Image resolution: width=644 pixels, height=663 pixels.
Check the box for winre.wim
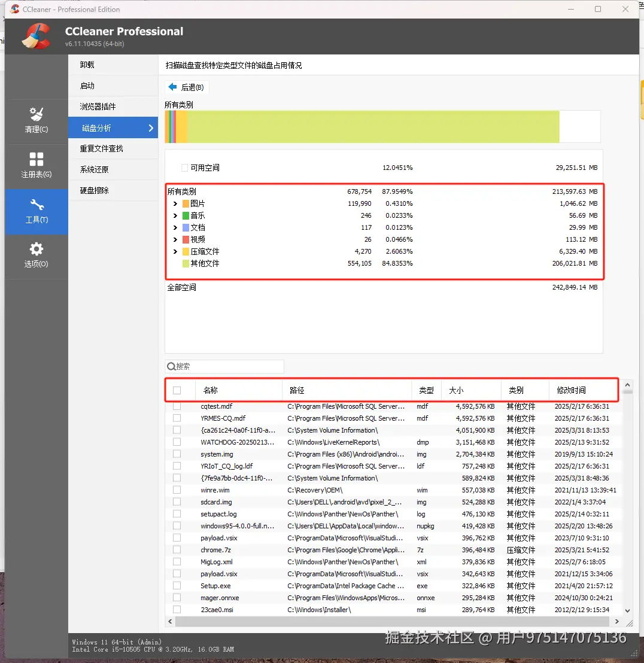(x=177, y=490)
